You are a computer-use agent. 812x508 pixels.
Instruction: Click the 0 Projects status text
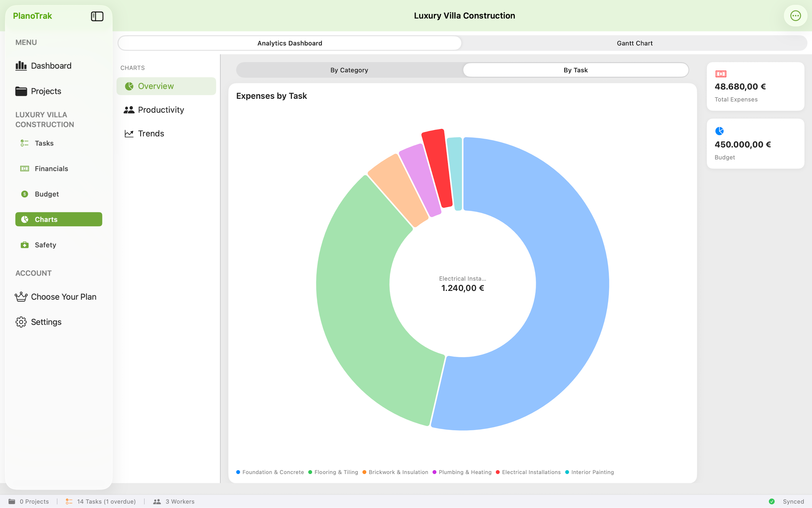coord(34,501)
